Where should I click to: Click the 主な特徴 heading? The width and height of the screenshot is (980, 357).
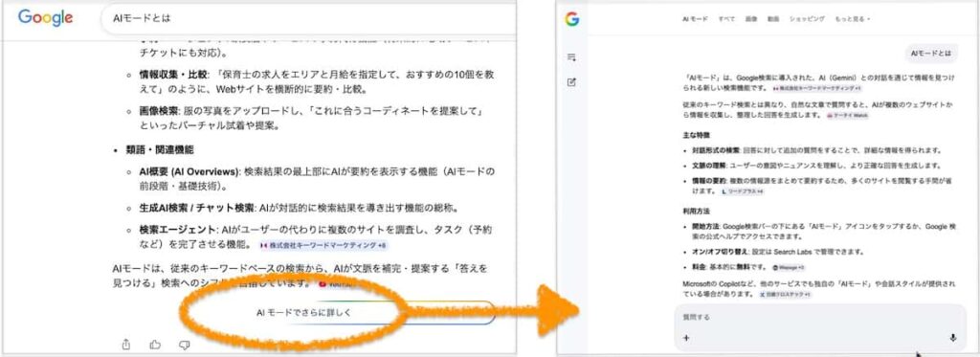coord(697,135)
